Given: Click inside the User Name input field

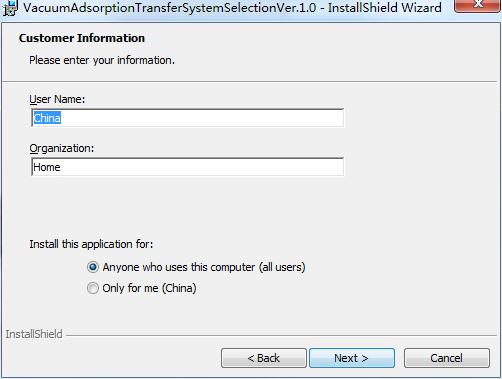Looking at the screenshot, I should (187, 118).
